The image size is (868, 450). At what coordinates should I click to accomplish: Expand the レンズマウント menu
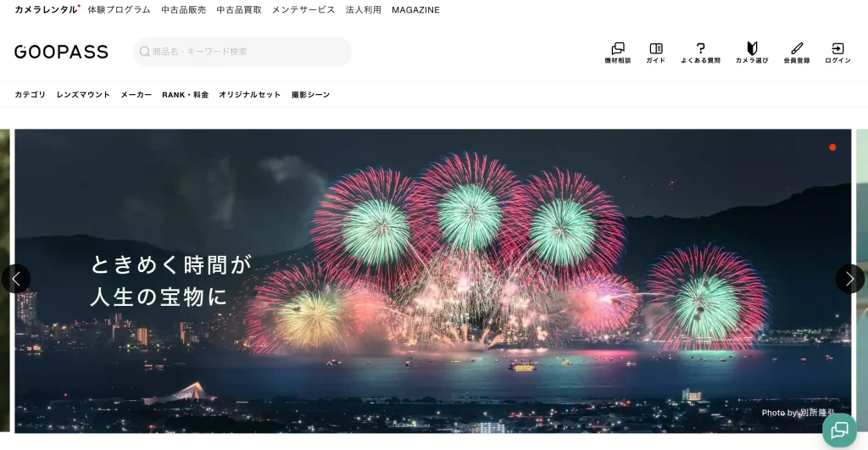[x=83, y=95]
